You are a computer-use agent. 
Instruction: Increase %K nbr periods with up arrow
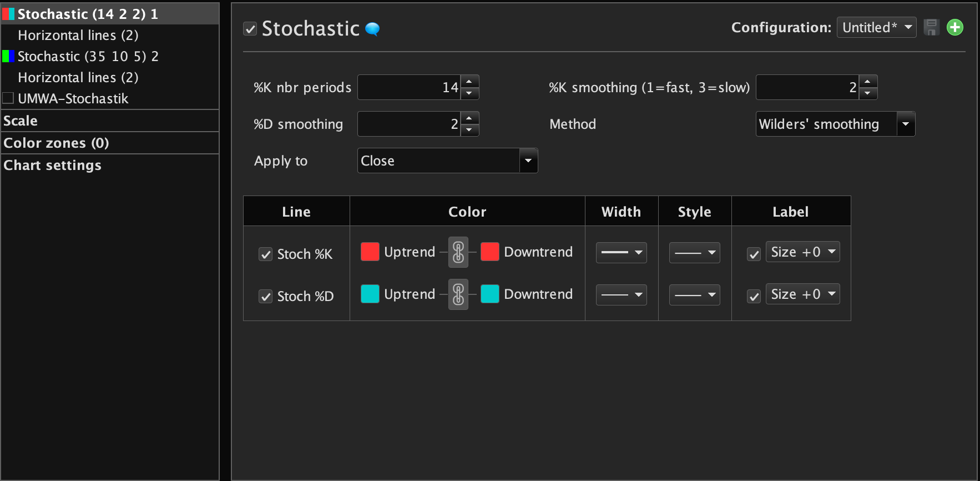click(x=469, y=82)
